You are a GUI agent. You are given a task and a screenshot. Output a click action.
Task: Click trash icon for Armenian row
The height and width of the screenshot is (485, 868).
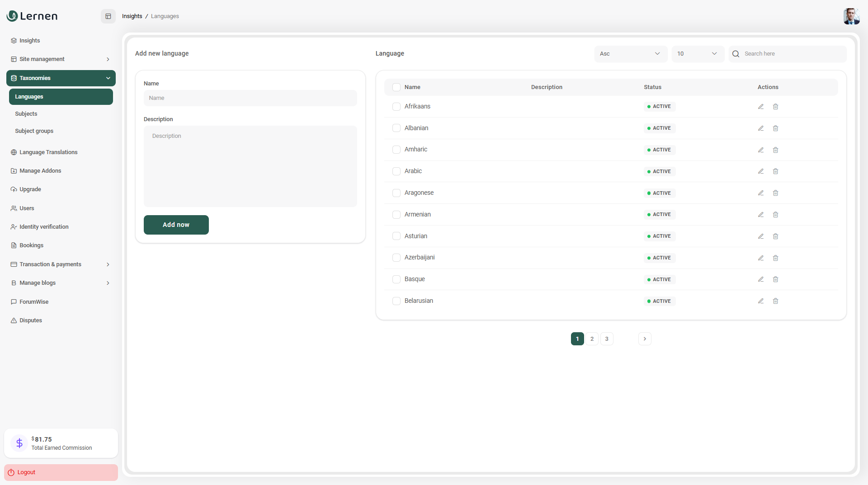pos(775,215)
